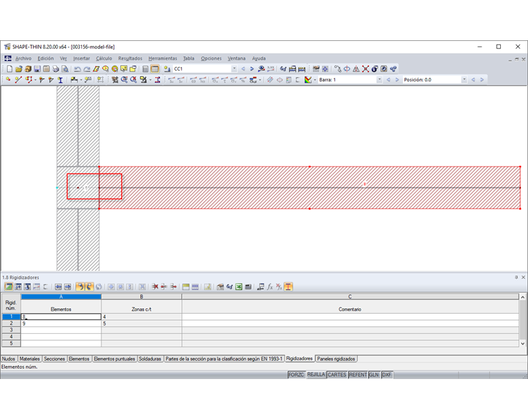Open the Barra: 1 dropdown

(379, 80)
